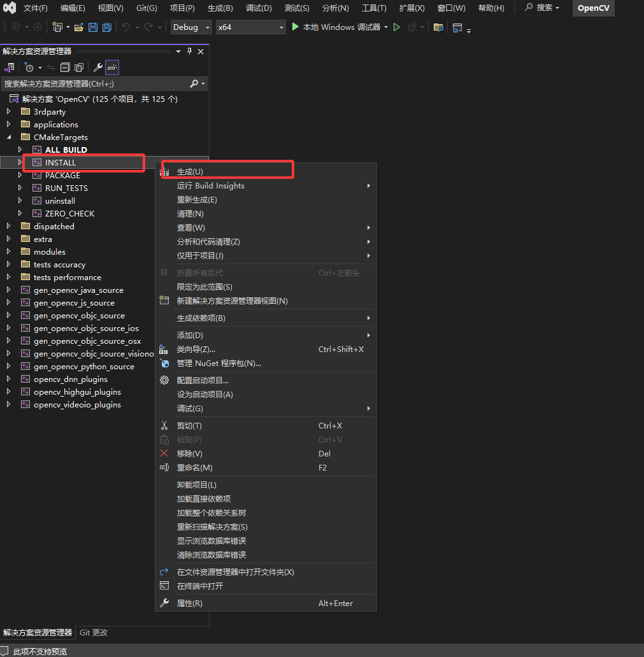
Task: Click Collapse All in Solution Explorer toolbar
Action: click(65, 67)
